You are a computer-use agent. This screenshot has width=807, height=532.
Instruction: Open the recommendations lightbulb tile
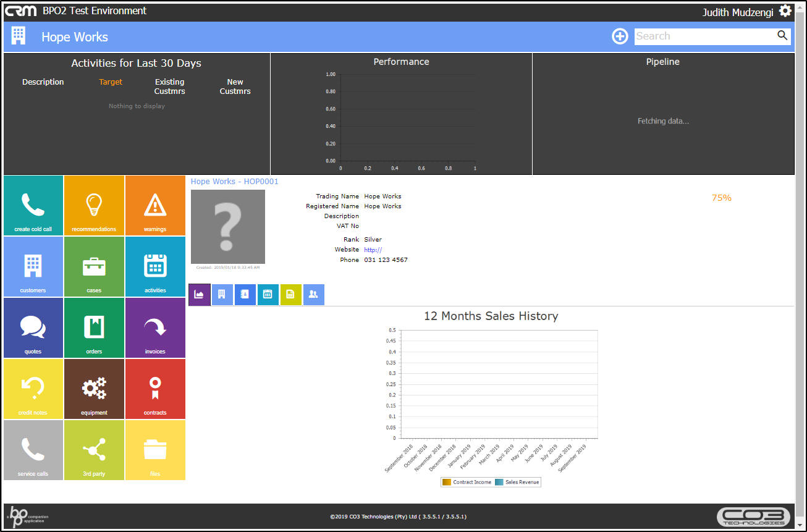click(94, 205)
